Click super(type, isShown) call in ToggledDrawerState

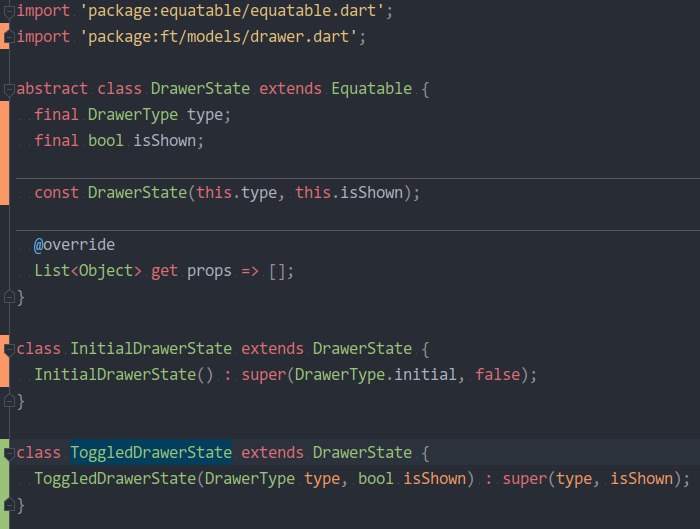click(592, 479)
